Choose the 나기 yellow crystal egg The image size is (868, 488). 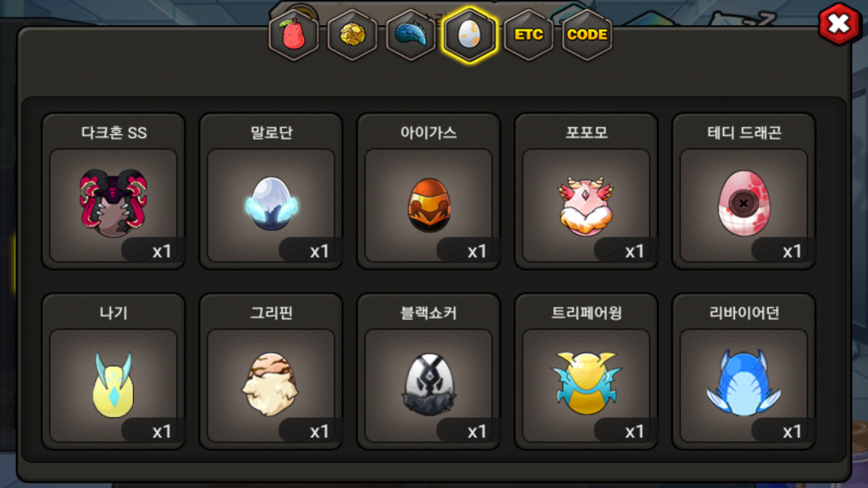113,385
